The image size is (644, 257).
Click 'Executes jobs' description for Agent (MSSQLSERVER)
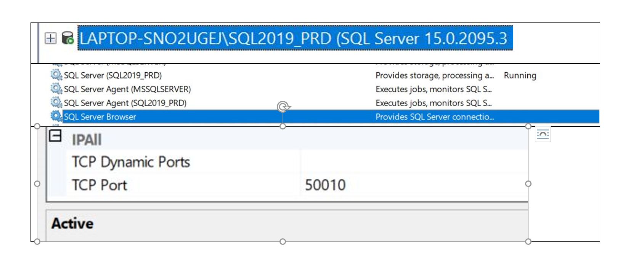434,89
